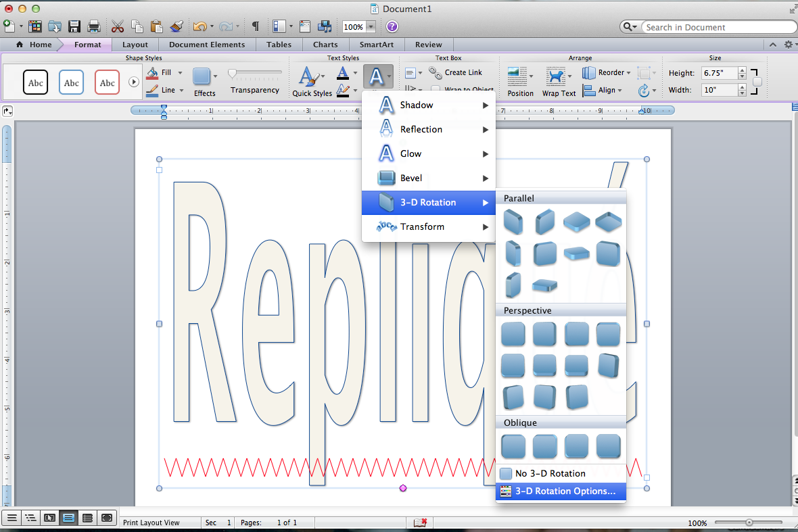Select 3-D Rotation Options menu item
Image resolution: width=798 pixels, height=532 pixels.
coord(565,491)
